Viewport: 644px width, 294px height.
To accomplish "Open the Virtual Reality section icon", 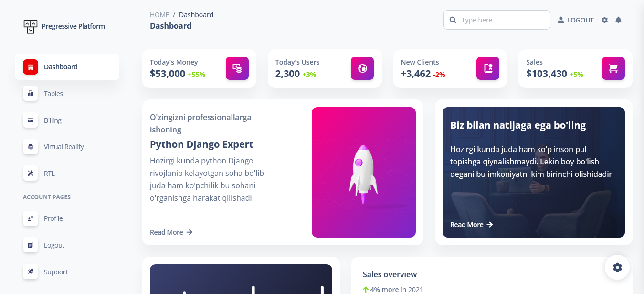I will coord(30,147).
